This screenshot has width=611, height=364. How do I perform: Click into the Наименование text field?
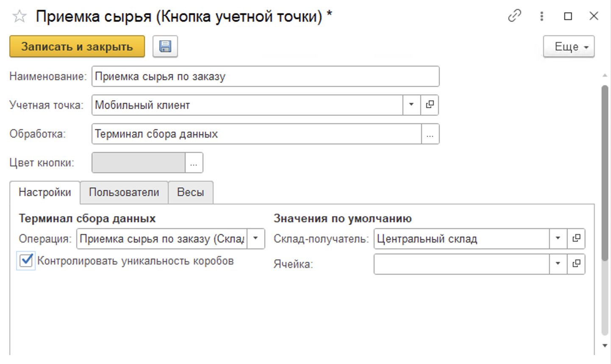click(265, 77)
